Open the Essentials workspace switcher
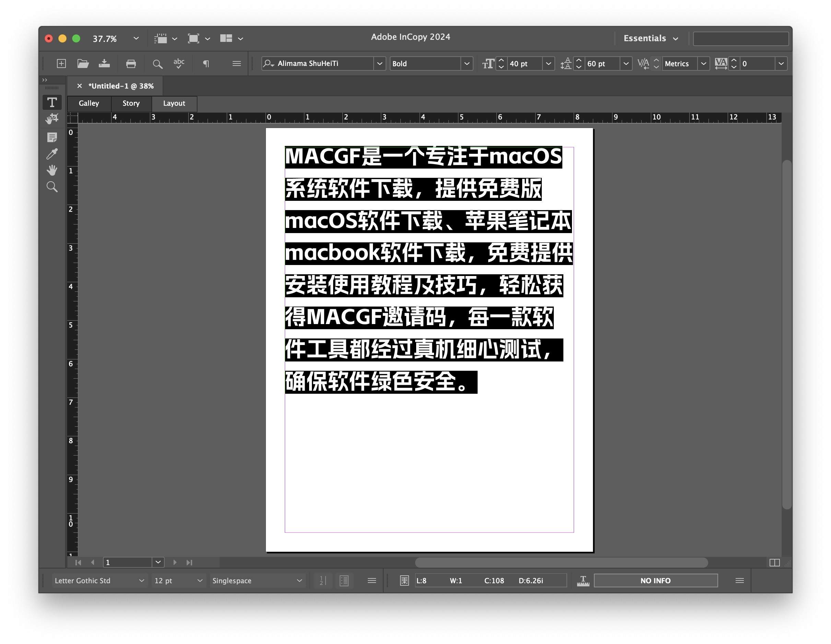Viewport: 831px width, 644px height. point(650,38)
